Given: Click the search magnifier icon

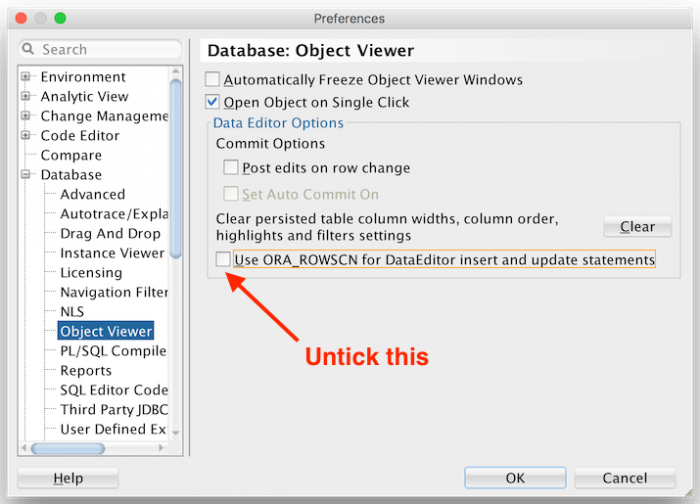Looking at the screenshot, I should (30, 49).
